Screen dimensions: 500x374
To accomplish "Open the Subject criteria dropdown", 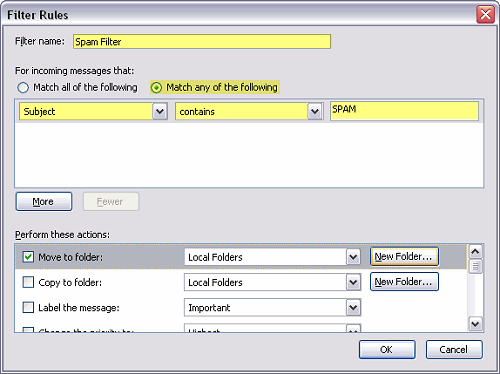I will pos(93,111).
